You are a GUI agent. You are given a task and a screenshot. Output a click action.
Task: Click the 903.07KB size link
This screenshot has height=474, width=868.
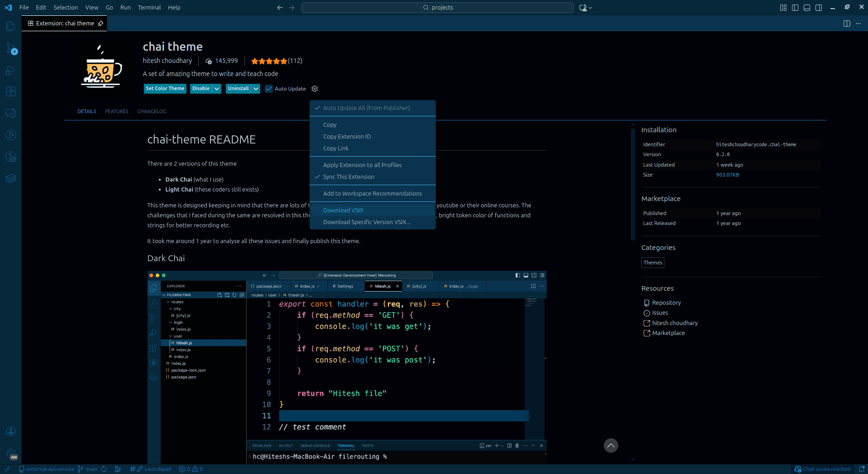pyautogui.click(x=727, y=175)
